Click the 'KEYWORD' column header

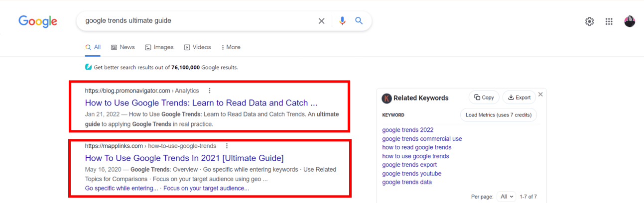pos(393,115)
